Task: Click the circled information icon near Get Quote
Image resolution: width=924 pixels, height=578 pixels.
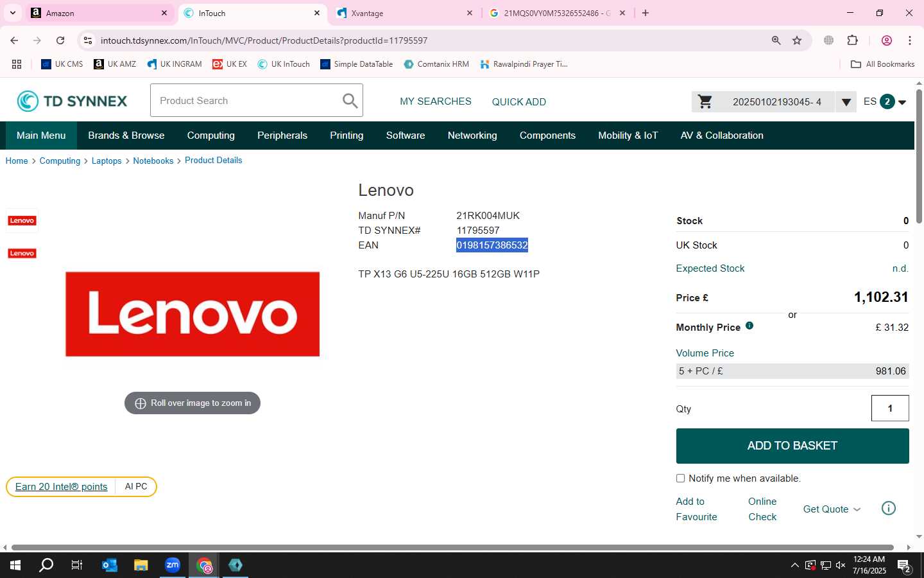Action: click(x=889, y=509)
